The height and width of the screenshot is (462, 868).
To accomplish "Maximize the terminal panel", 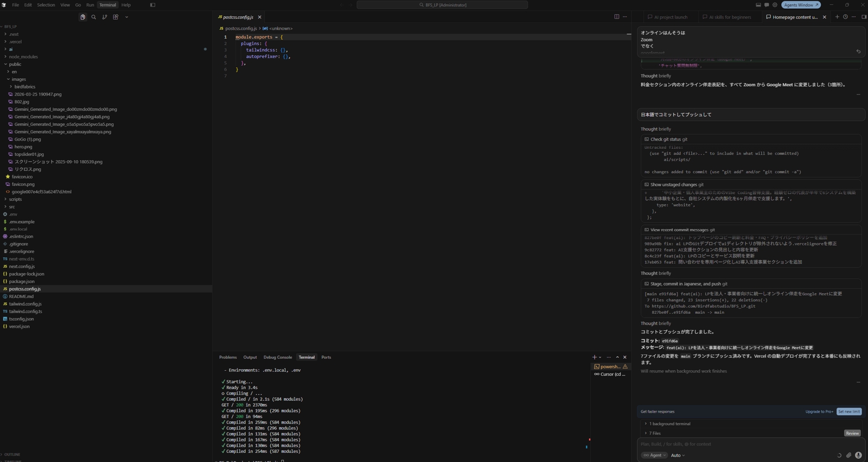I will [x=617, y=357].
